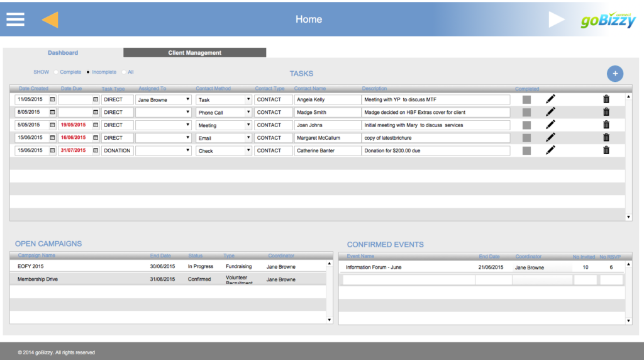Select the Complete radio option
644x360 pixels.
click(x=56, y=72)
